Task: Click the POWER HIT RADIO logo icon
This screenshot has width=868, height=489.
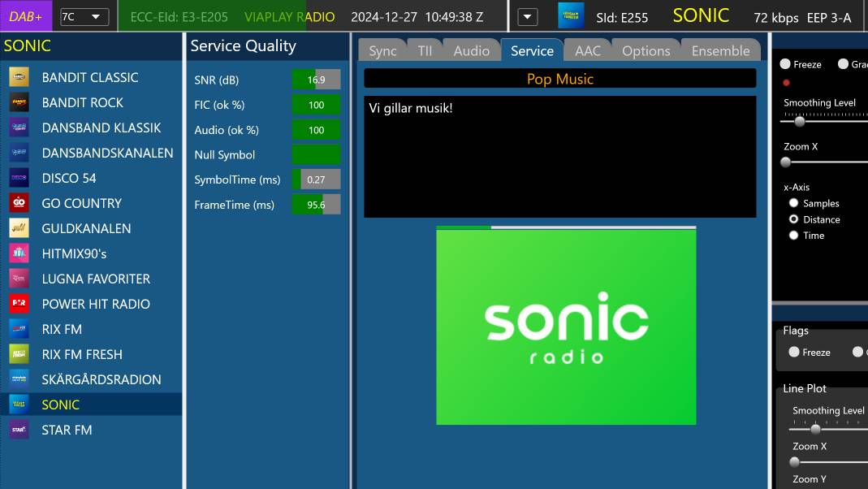Action: click(x=19, y=304)
